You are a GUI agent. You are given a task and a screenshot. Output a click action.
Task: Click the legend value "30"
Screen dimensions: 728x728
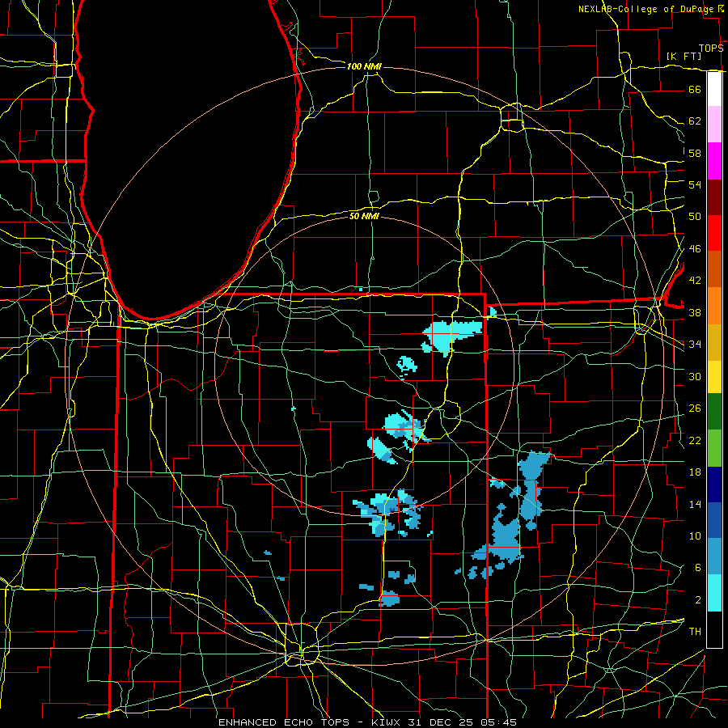point(695,376)
